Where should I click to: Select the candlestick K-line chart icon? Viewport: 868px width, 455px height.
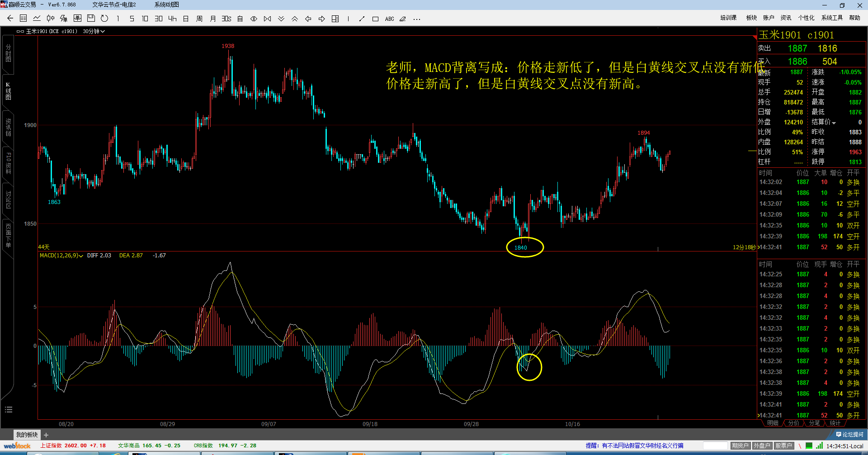(x=51, y=19)
